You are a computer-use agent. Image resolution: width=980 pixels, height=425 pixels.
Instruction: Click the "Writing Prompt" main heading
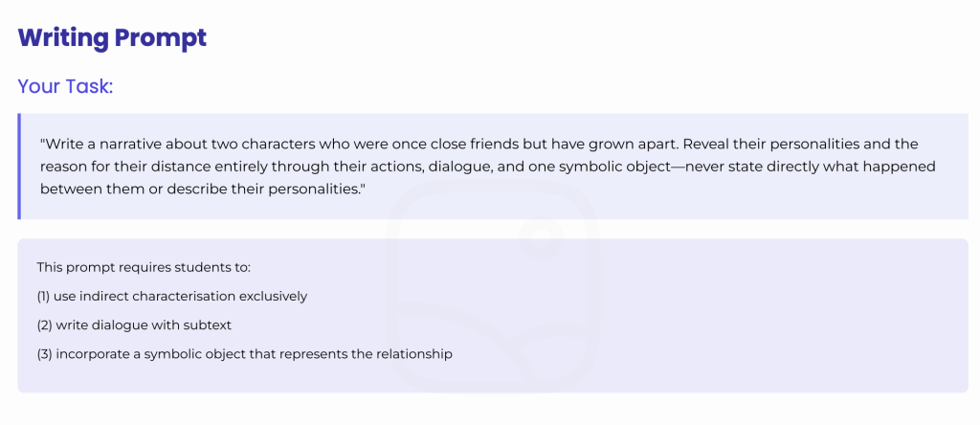(x=112, y=38)
